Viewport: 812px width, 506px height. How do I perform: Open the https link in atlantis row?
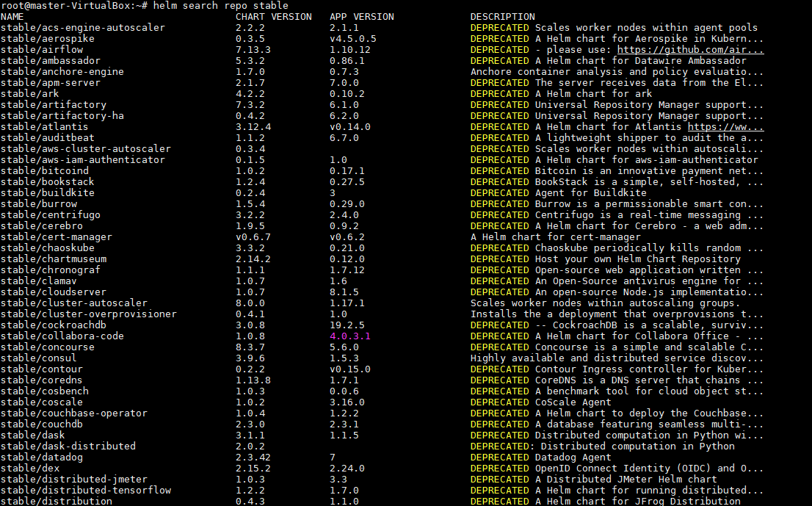[x=725, y=127]
